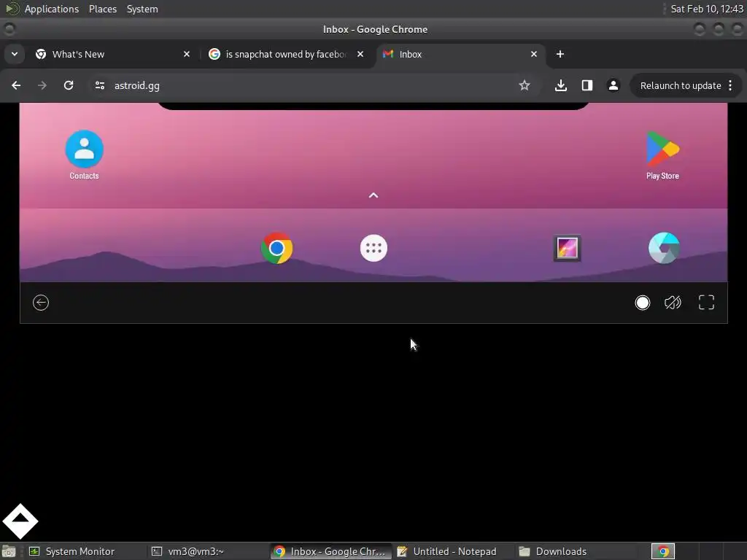Expand the tab search dropdown
Image resolution: width=747 pixels, height=560 pixels.
(x=15, y=54)
